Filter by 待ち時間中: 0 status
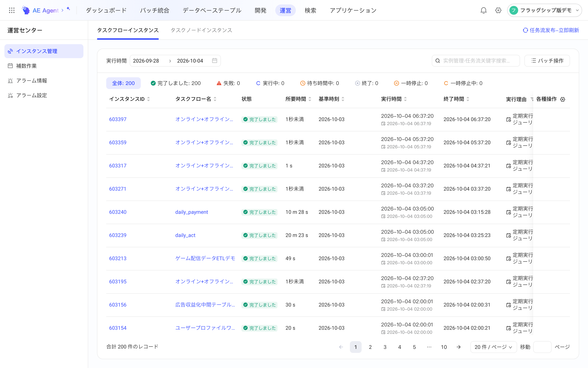Viewport: 588px width, 368px height. pos(320,83)
